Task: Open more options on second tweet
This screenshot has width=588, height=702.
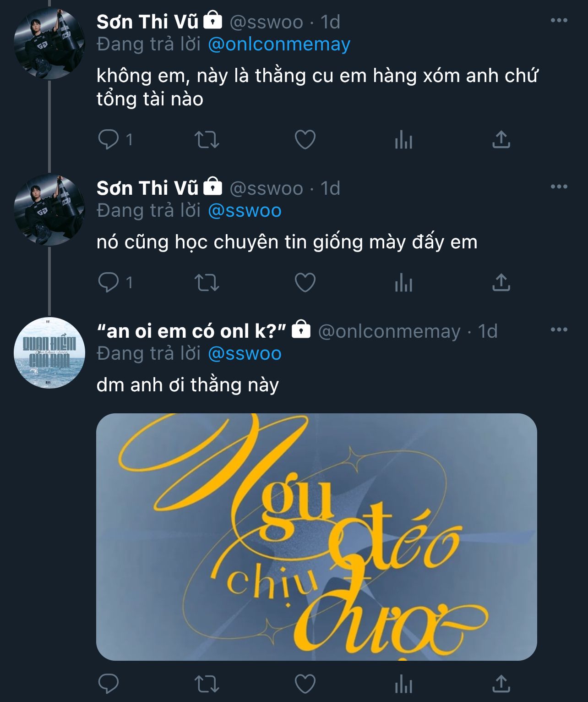Action: click(559, 187)
